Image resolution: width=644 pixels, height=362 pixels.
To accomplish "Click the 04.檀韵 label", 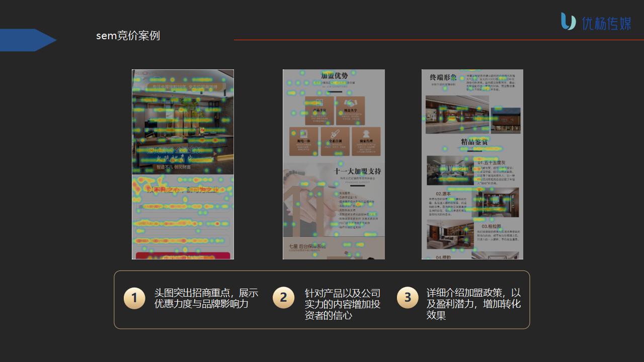I will (x=443, y=257).
